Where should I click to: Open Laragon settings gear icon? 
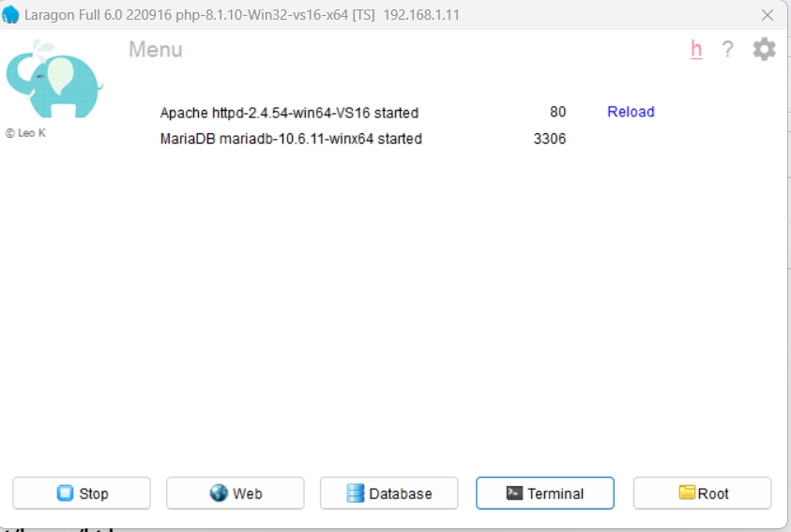click(765, 50)
